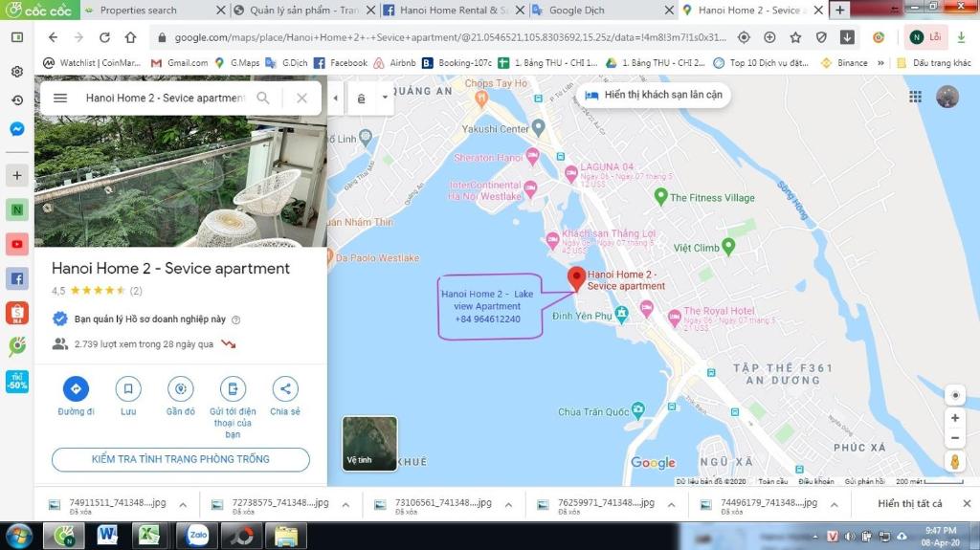Image resolution: width=980 pixels, height=550 pixels.
Task: Toggle the Vệ tinh satellite view thumbnail
Action: click(x=369, y=443)
